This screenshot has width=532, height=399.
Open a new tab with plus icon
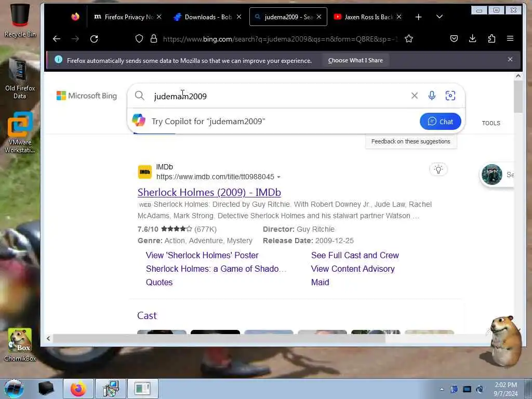point(418,17)
